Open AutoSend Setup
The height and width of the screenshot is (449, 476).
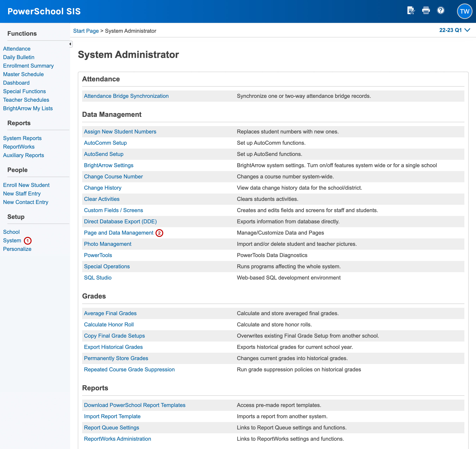point(104,154)
